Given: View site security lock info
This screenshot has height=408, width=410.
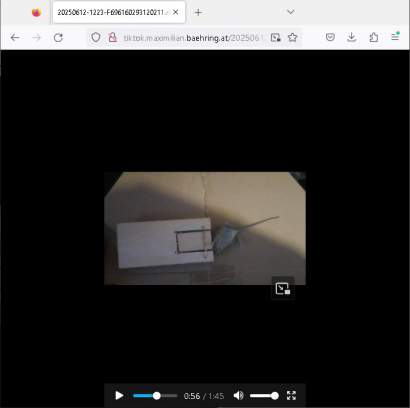Looking at the screenshot, I should click(113, 37).
